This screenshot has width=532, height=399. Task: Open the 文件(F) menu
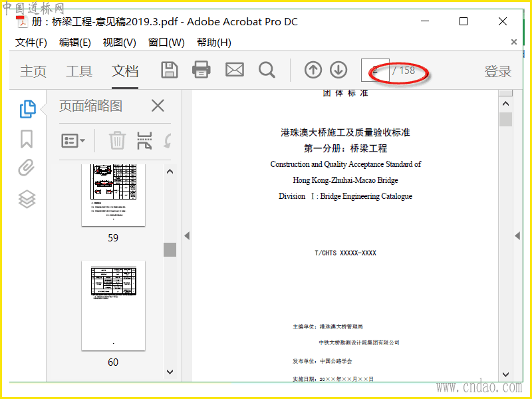pos(31,43)
